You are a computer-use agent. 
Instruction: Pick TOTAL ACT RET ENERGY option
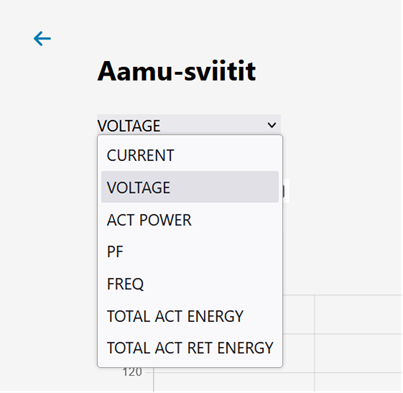190,348
